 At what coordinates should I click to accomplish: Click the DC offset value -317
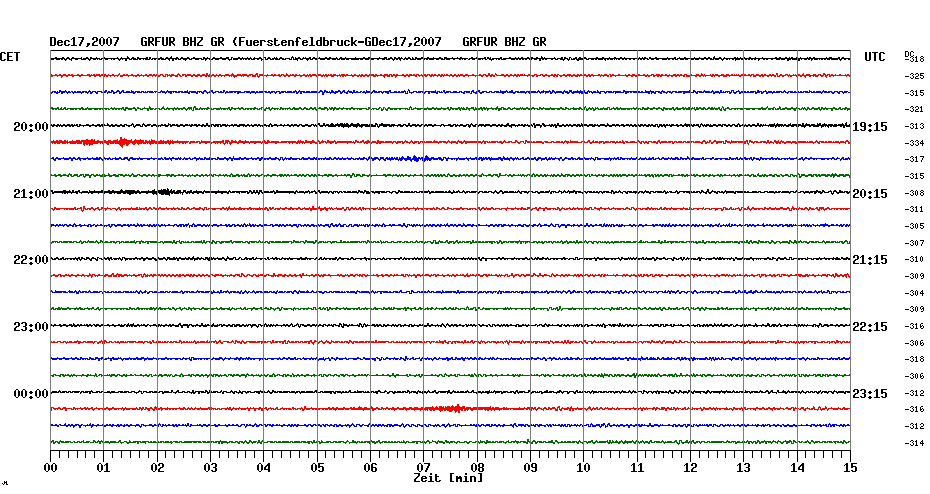914,160
